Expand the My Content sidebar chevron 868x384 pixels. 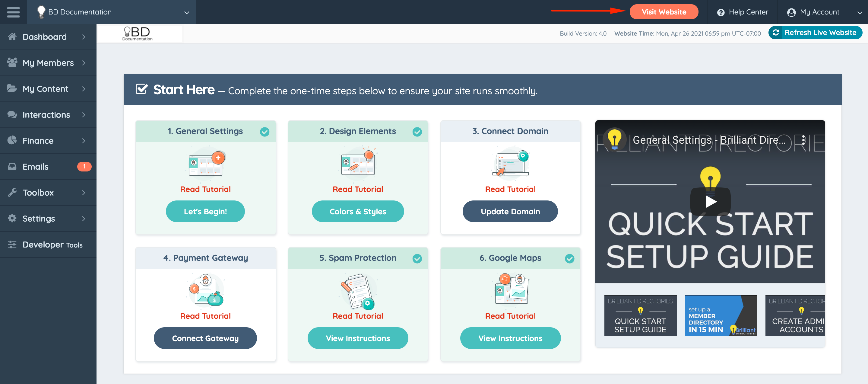tap(84, 89)
